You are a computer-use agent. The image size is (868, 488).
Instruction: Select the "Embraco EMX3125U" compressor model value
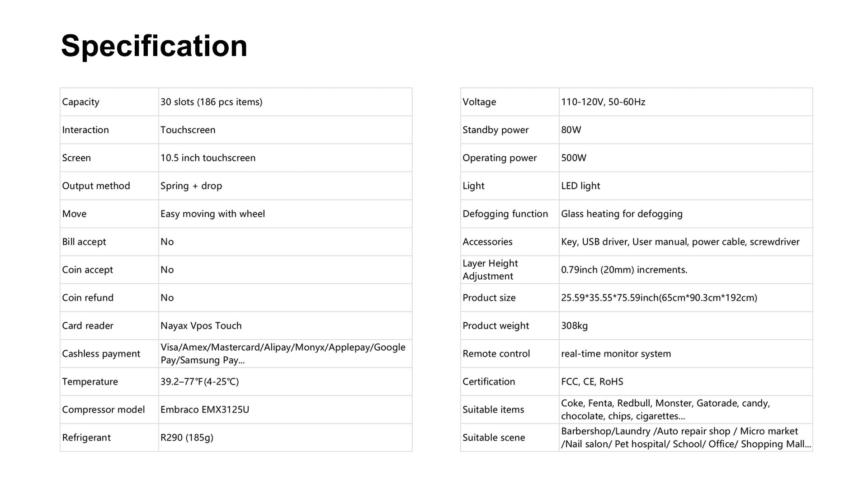205,410
